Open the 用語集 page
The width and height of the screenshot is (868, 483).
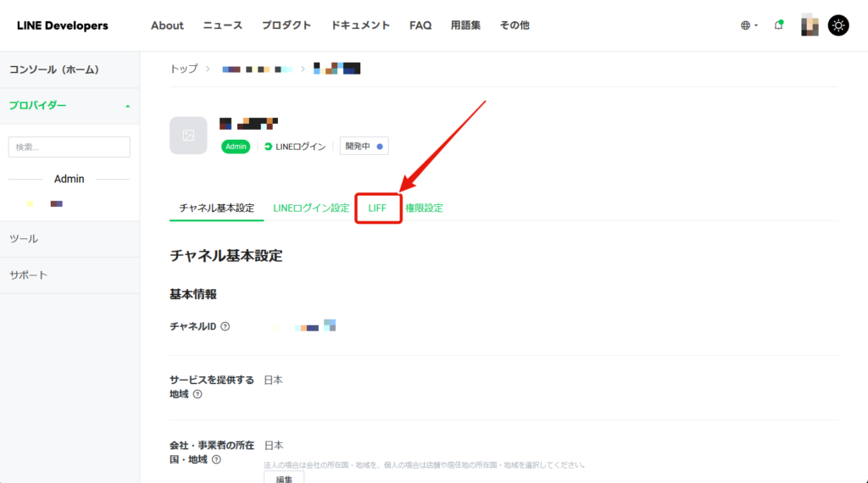click(465, 25)
